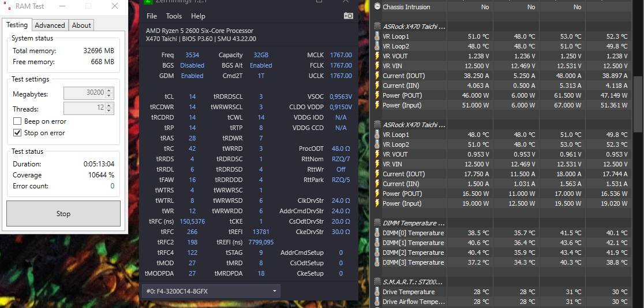Click the Chassis Intrusion row label
This screenshot has width=644, height=308.
(x=406, y=7)
